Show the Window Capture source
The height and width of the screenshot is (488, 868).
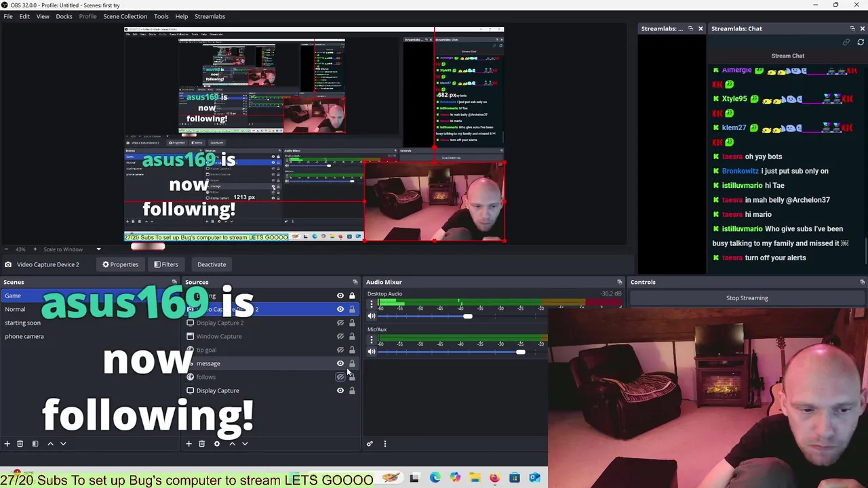[x=340, y=336]
